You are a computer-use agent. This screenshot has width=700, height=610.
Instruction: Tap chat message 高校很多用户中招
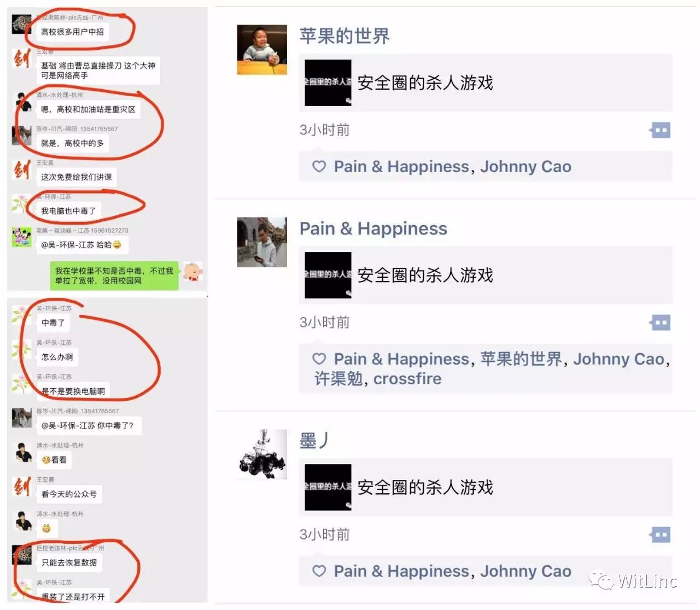pos(73,32)
